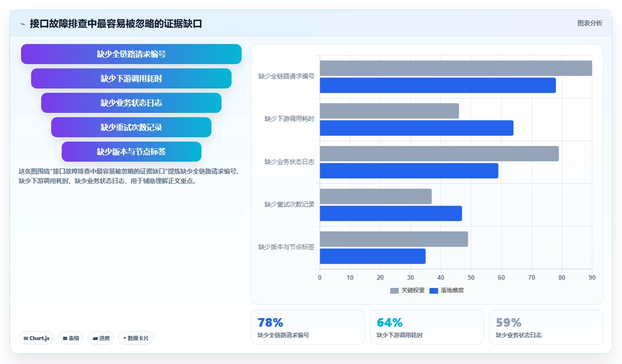Click blue bar for 缺少全链路请求编号
The height and width of the screenshot is (364, 622).
[x=438, y=85]
